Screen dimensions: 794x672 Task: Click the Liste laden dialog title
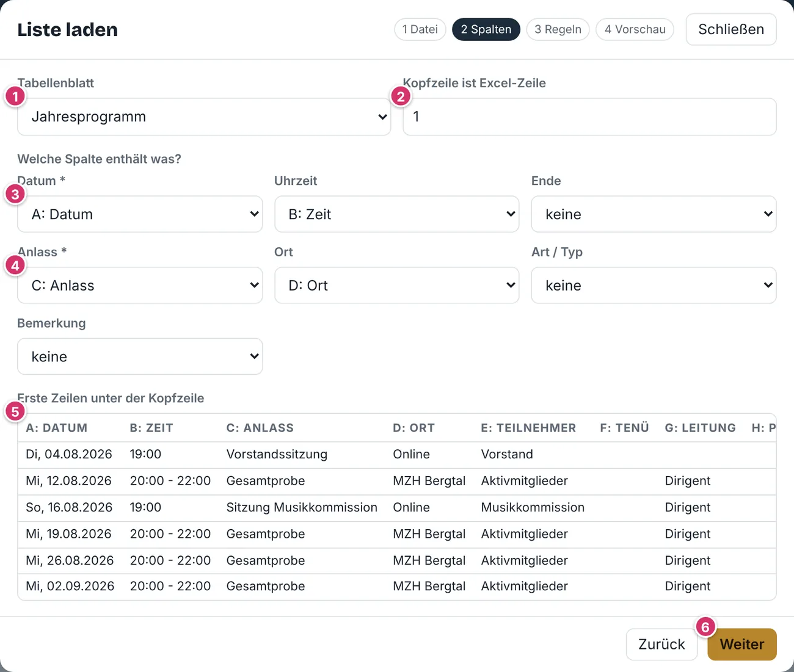[67, 29]
